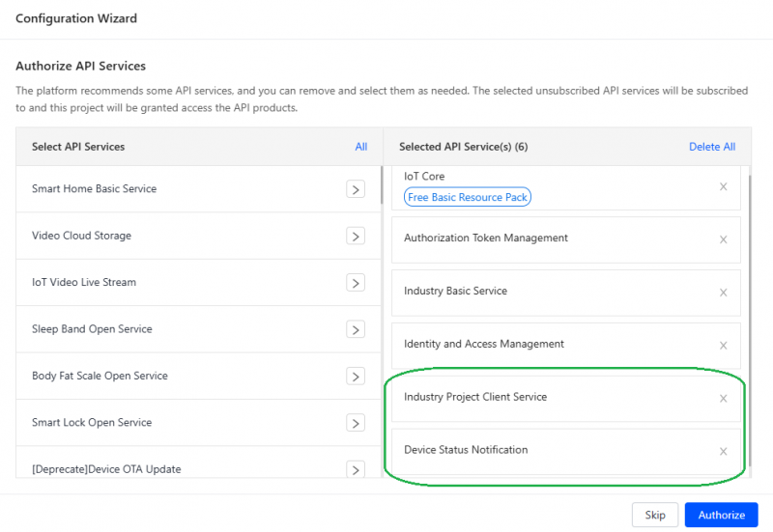Remove Authorization Token Management service
The image size is (773, 532).
click(723, 239)
